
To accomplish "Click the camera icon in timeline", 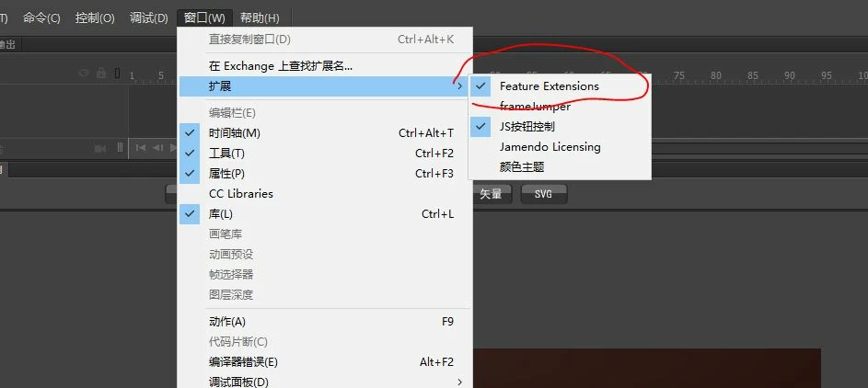I will coord(100,148).
